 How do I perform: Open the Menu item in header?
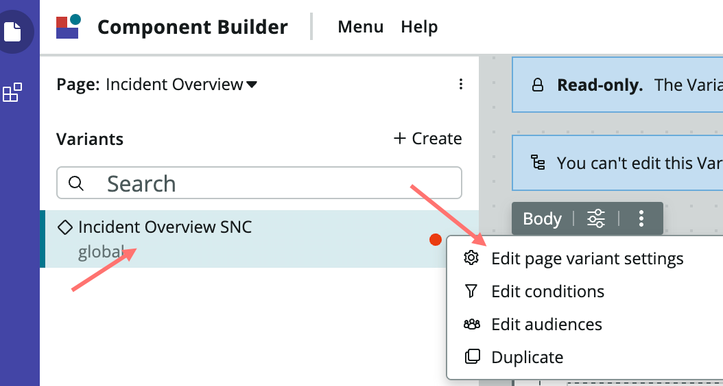(x=360, y=27)
